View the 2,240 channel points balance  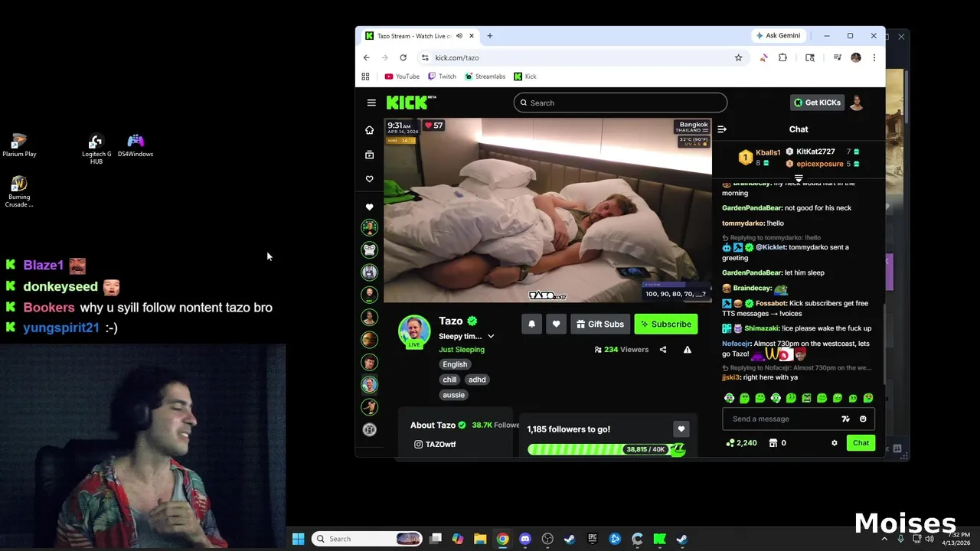tap(742, 442)
